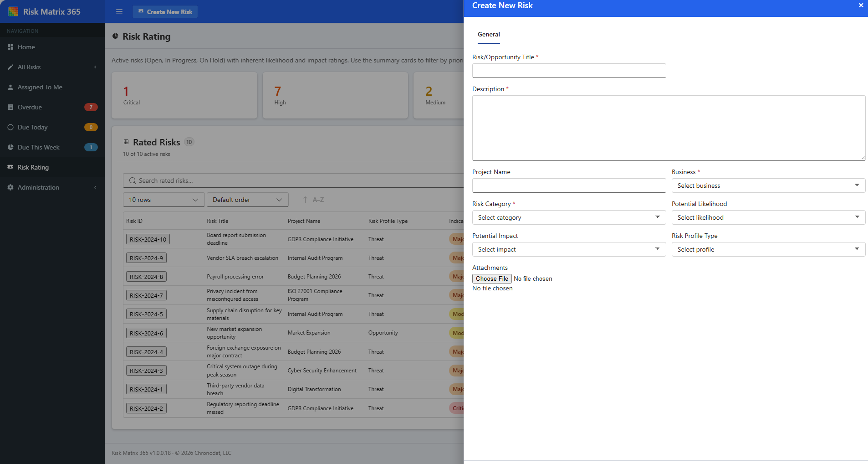The height and width of the screenshot is (464, 868).
Task: Click the Search rated risks field
Action: [293, 180]
